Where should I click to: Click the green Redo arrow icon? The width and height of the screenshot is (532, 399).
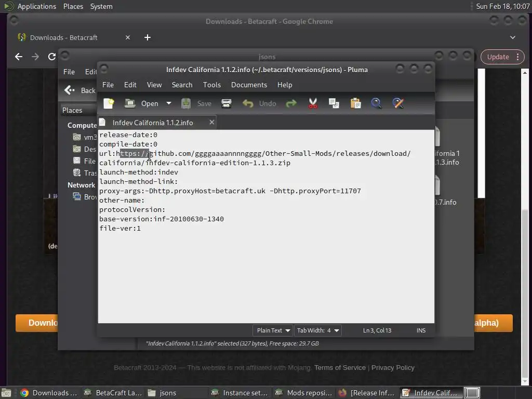[291, 103]
